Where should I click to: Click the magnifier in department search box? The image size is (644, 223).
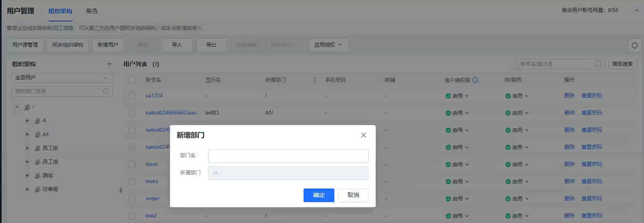click(106, 91)
